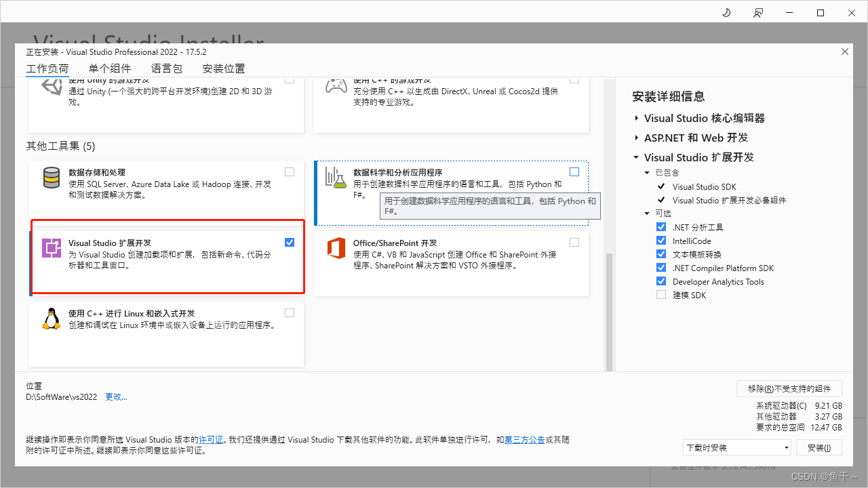Switch to the 单个组件 tab
The image size is (868, 488).
[110, 68]
